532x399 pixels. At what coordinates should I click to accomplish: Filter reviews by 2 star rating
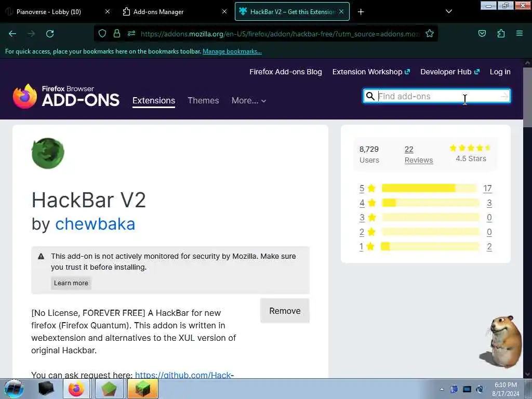pos(367,232)
